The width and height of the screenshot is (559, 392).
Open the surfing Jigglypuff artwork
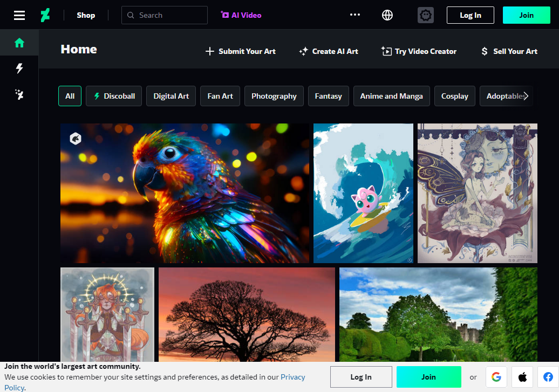(x=363, y=193)
